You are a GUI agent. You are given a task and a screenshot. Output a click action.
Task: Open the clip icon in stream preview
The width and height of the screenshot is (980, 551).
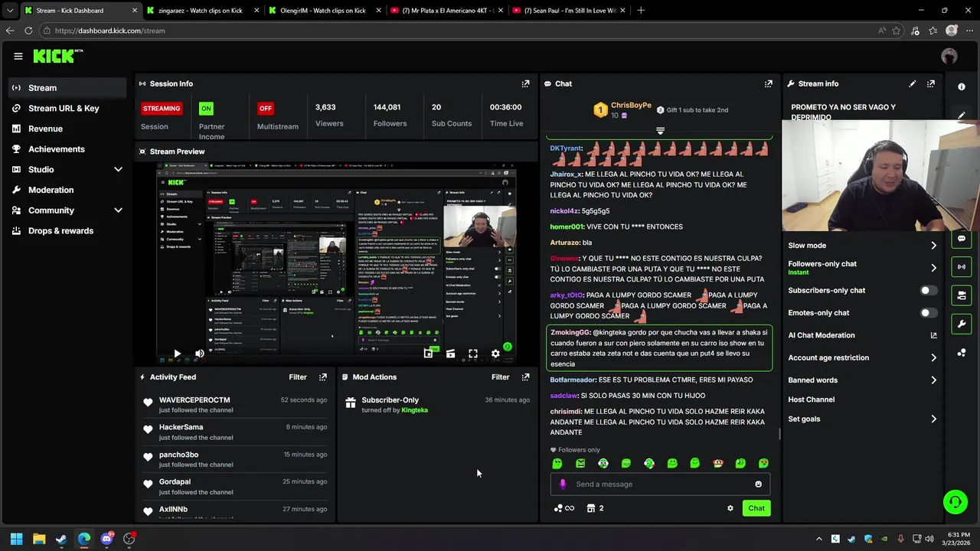(450, 354)
